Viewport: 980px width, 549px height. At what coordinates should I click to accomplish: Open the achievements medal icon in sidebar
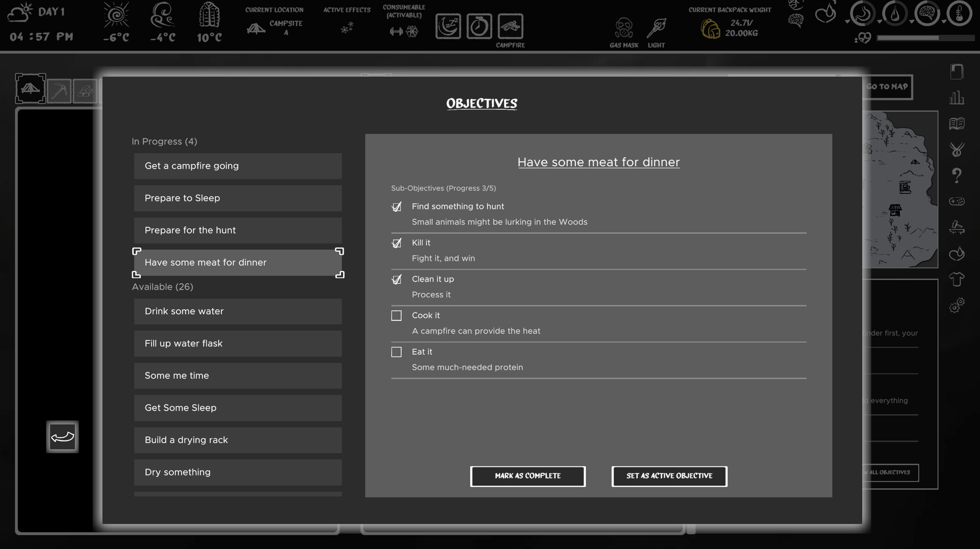pyautogui.click(x=957, y=148)
